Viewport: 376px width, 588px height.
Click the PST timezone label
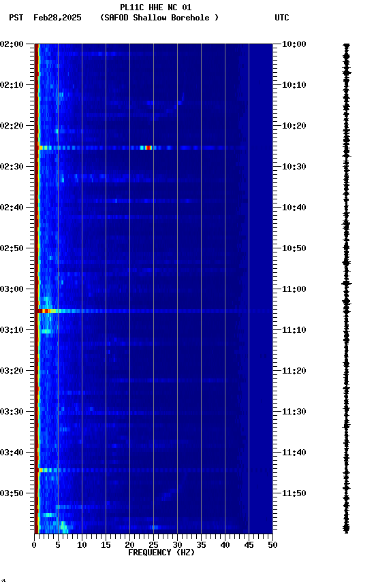pyautogui.click(x=16, y=18)
